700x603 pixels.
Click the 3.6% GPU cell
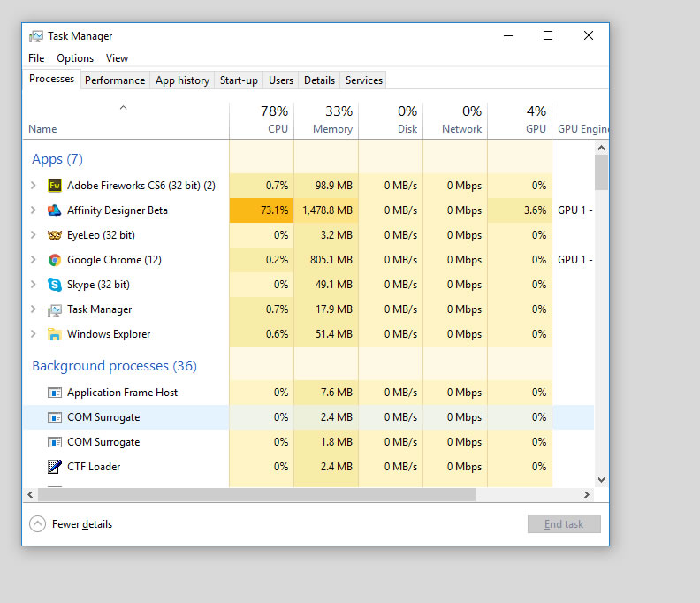tap(520, 210)
